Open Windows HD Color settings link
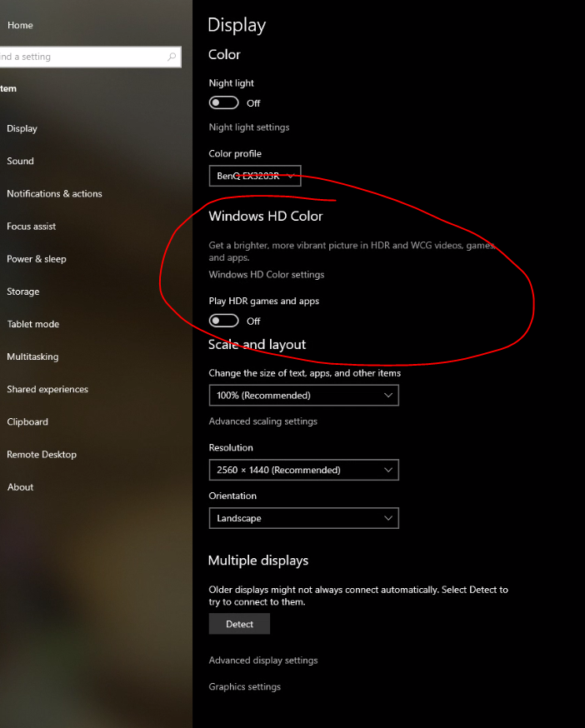The height and width of the screenshot is (728, 585). click(x=266, y=274)
